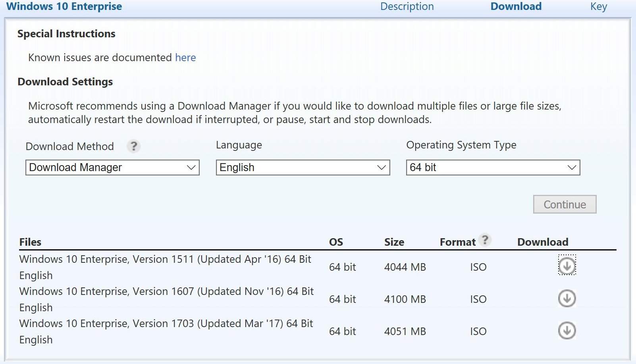The image size is (636, 364).
Task: Click the Special Instructions heading
Action: [x=66, y=34]
